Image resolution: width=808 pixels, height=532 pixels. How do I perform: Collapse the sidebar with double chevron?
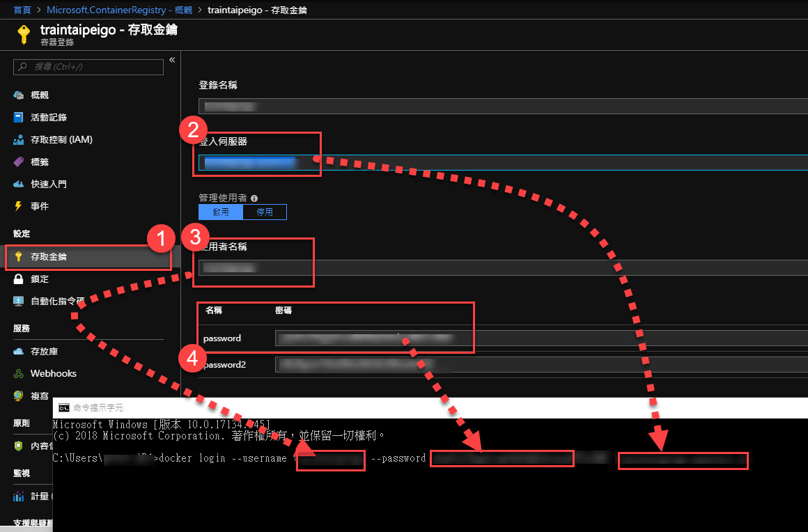(172, 61)
